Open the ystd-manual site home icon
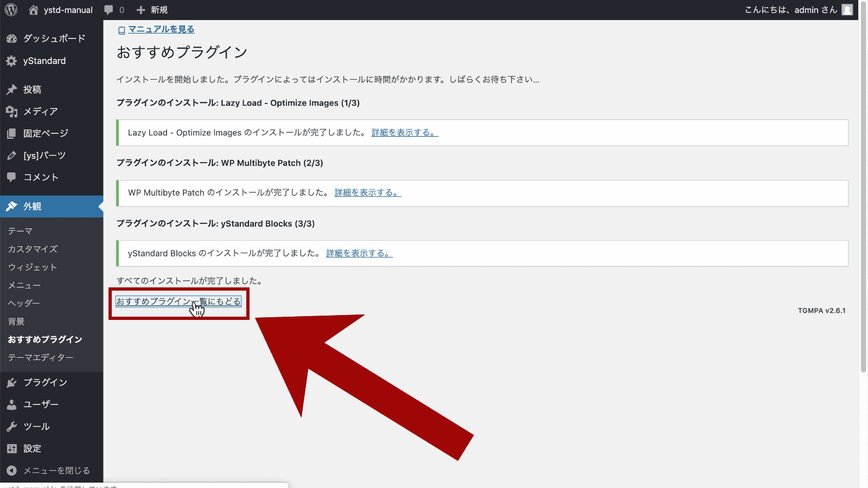This screenshot has width=868, height=488. pos(34,10)
